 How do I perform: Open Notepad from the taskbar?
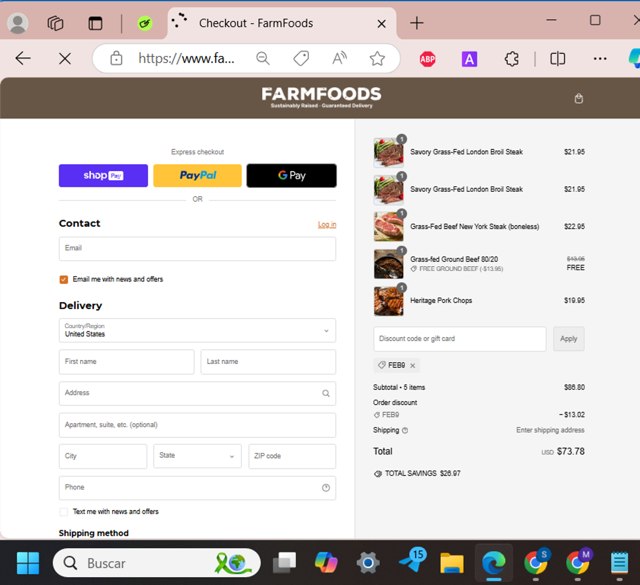[x=619, y=563]
